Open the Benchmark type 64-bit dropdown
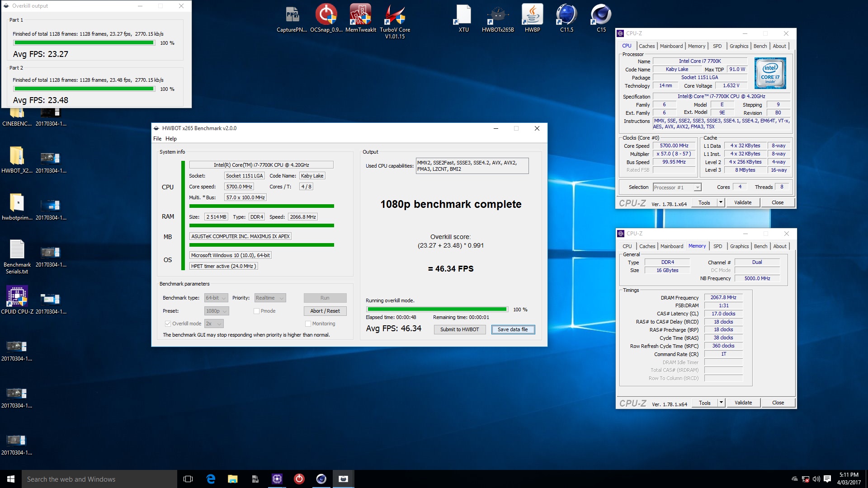The width and height of the screenshot is (868, 488). coord(216,298)
